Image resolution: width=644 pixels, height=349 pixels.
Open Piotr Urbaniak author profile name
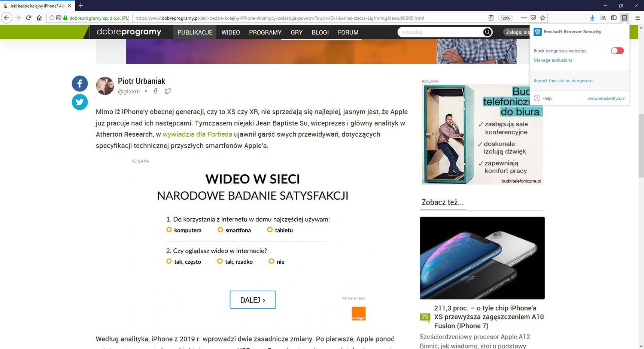[x=142, y=81]
